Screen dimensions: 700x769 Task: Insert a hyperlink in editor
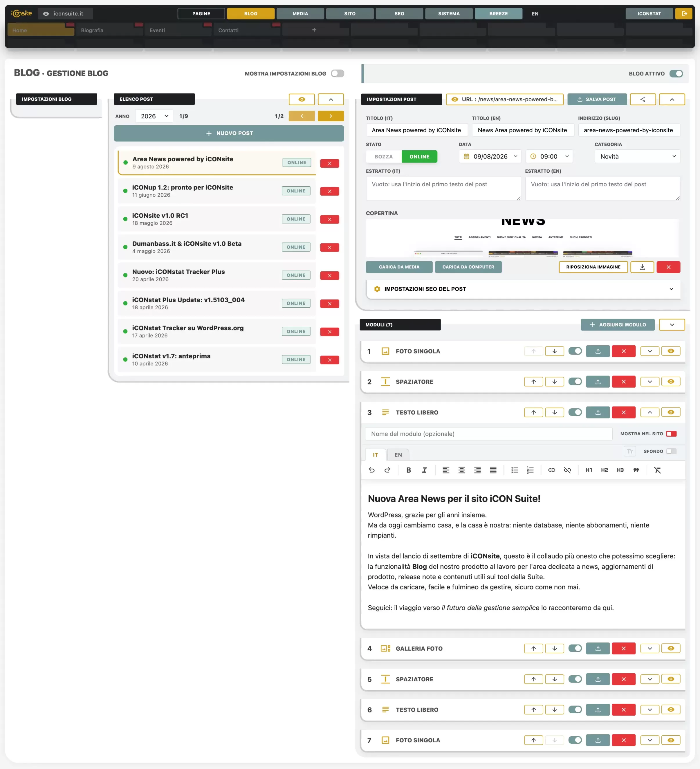coord(552,470)
